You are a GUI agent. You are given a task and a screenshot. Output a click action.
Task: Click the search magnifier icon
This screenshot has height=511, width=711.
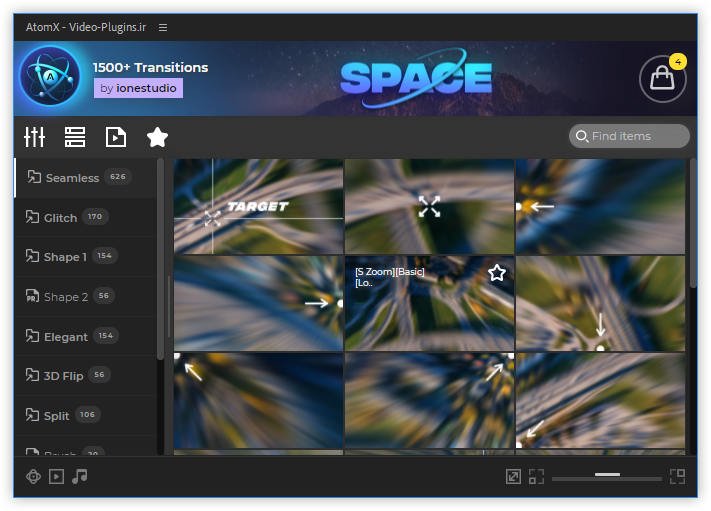coord(581,136)
